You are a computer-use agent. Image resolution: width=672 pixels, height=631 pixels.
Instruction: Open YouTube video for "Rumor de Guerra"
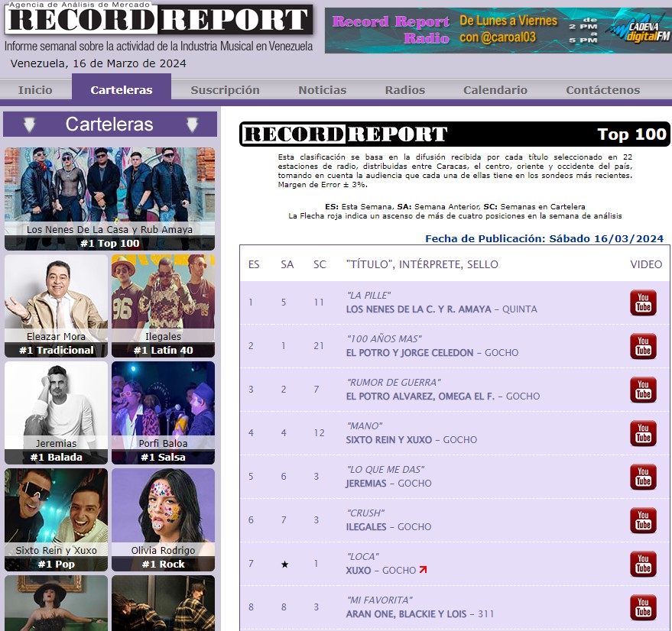pos(643,390)
